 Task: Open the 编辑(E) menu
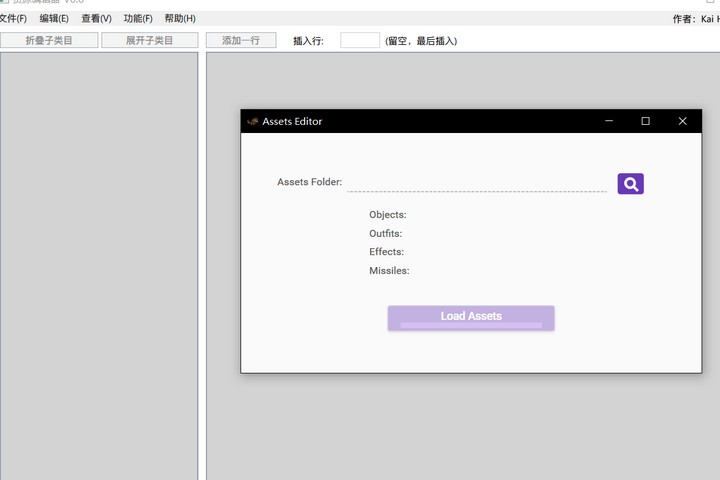pos(54,19)
